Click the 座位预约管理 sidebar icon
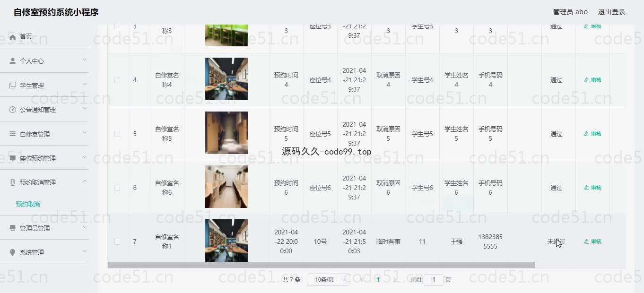Image resolution: width=644 pixels, height=293 pixels. pos(13,158)
